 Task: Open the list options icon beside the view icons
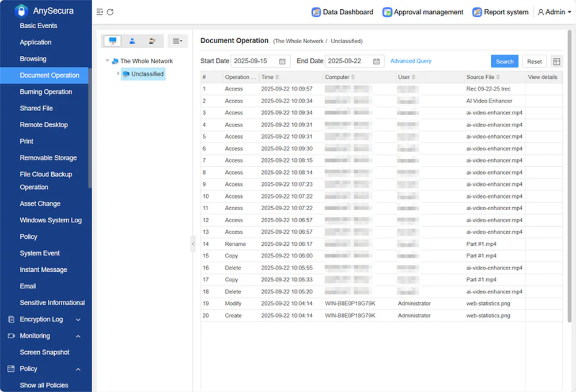click(x=176, y=41)
